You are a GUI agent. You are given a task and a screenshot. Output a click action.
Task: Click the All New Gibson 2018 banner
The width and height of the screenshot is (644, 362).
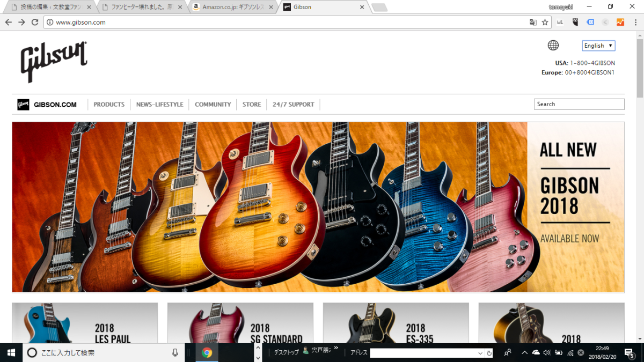pyautogui.click(x=318, y=207)
